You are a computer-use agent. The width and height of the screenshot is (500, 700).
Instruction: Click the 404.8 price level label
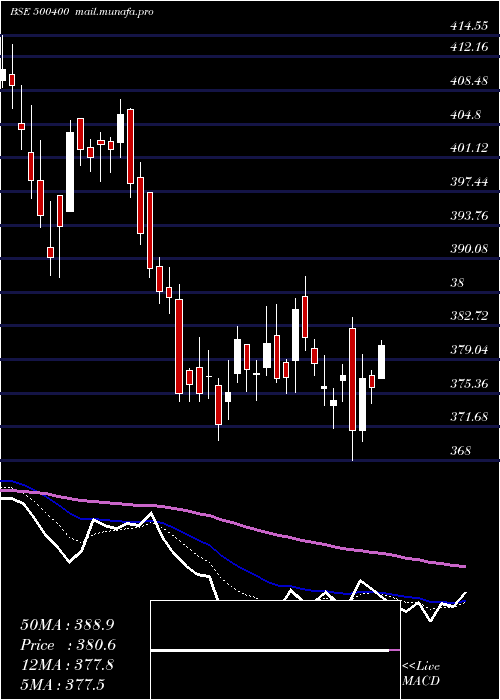pos(466,115)
